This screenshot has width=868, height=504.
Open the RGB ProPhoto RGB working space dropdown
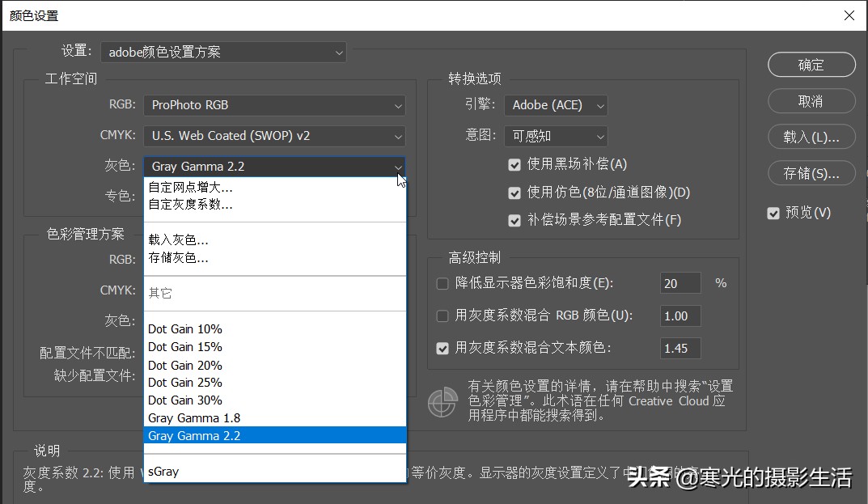coord(274,105)
